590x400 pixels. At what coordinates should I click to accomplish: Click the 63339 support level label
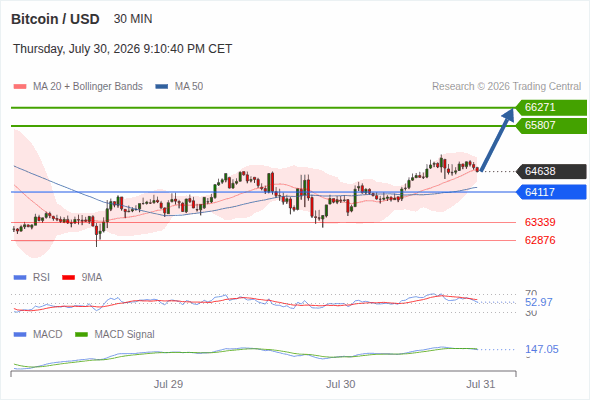540,222
